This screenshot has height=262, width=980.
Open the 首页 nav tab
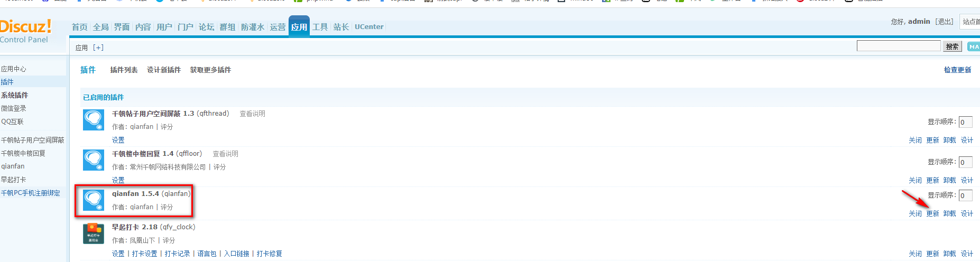pos(80,27)
